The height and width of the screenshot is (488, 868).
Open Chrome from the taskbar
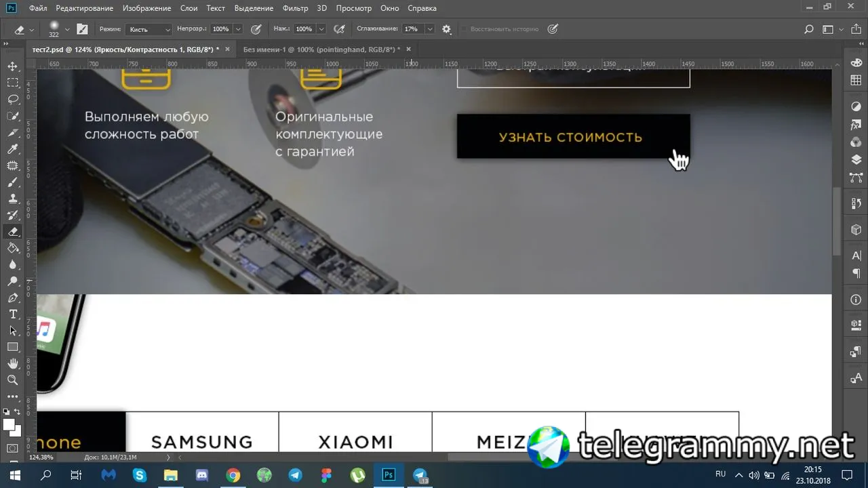coord(233,475)
